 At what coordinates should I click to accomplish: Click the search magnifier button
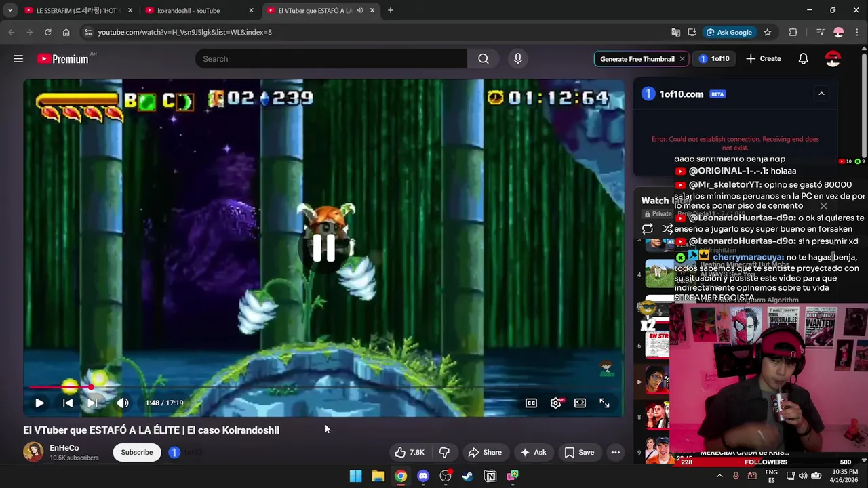pos(484,59)
